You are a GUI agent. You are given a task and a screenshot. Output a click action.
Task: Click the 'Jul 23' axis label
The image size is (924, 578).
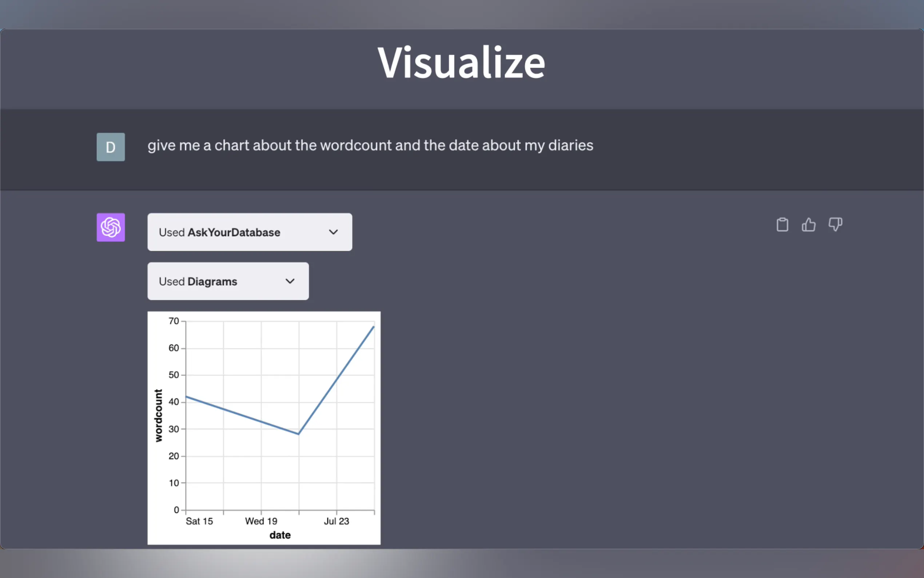[x=336, y=521]
